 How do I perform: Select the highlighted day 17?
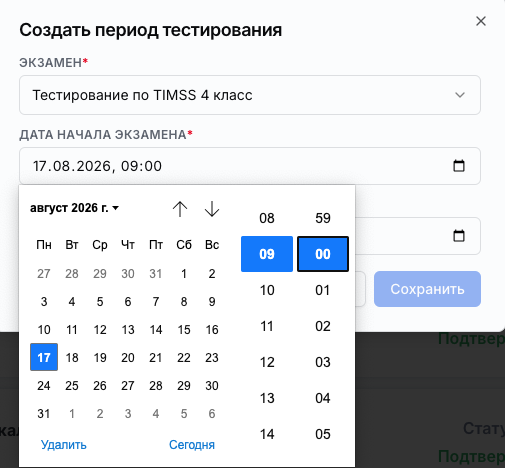44,357
